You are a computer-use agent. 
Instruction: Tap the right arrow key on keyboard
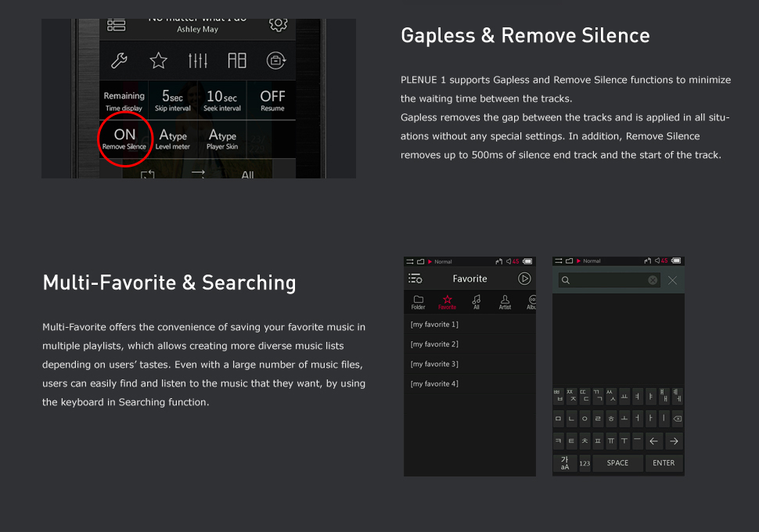coord(674,441)
